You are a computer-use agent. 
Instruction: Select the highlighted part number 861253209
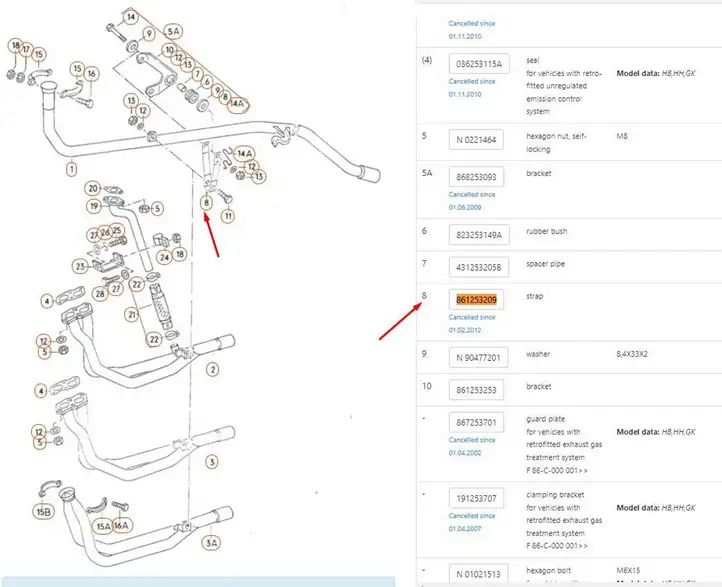pos(476,300)
